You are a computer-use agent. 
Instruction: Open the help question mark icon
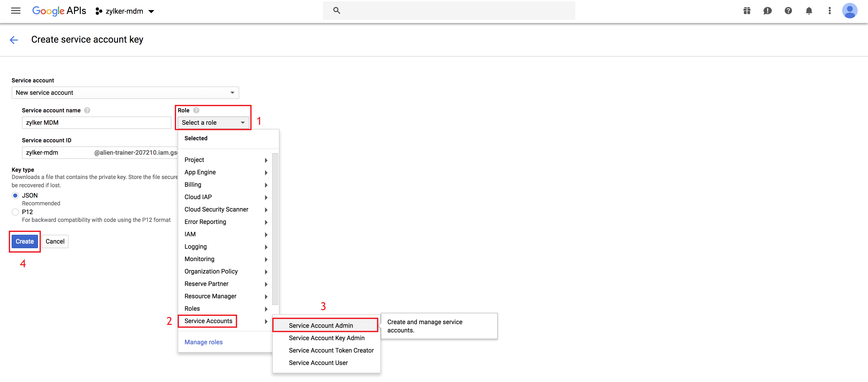tap(788, 11)
